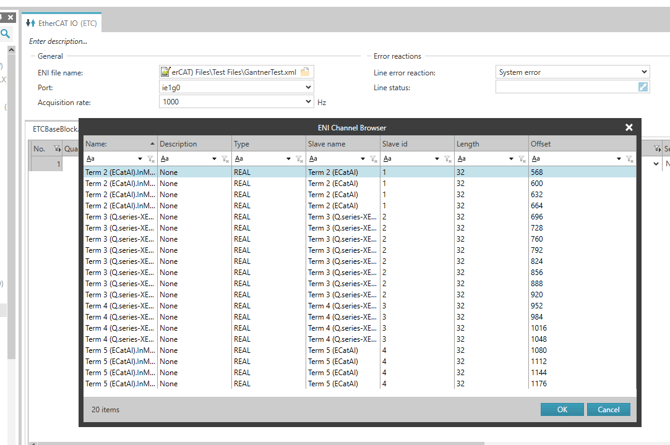Screen dimensions: 670x445
Task: Expand the Acquisition rate dropdown
Action: pos(308,102)
